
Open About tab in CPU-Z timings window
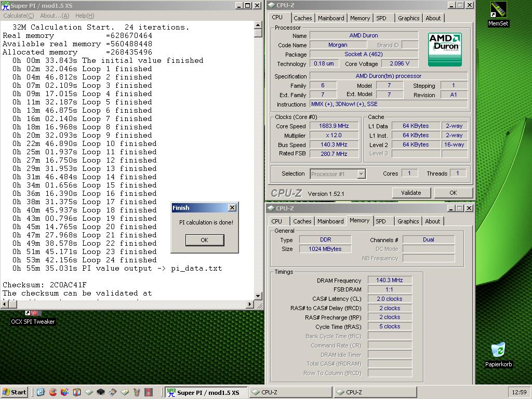click(433, 221)
